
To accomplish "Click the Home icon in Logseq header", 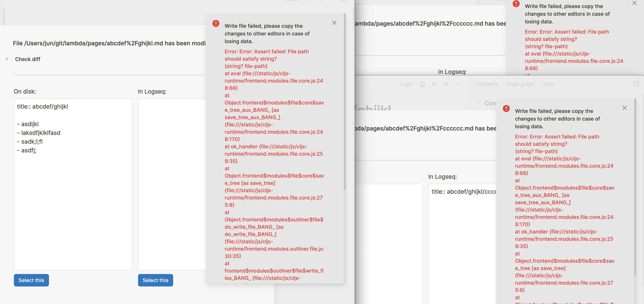I will point(422,84).
